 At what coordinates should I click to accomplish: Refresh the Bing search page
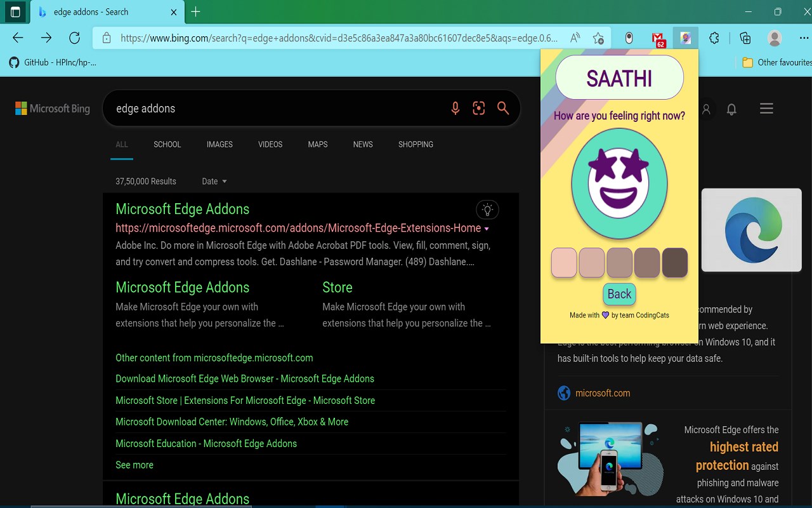click(74, 38)
